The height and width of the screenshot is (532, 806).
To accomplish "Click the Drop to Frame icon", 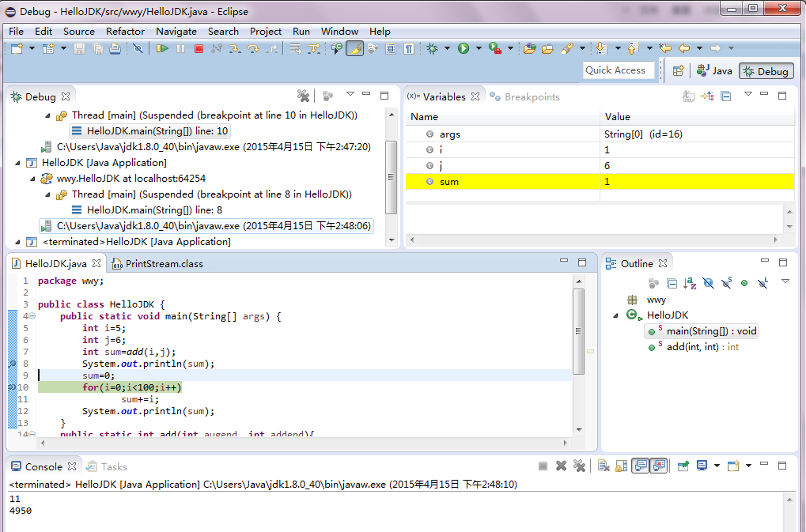I will click(296, 49).
